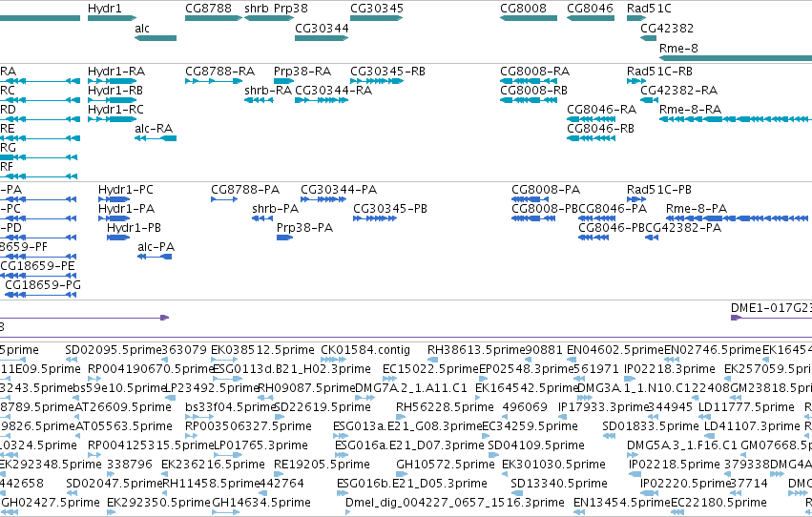Click the CG8008-PA protein feature

coord(530,199)
